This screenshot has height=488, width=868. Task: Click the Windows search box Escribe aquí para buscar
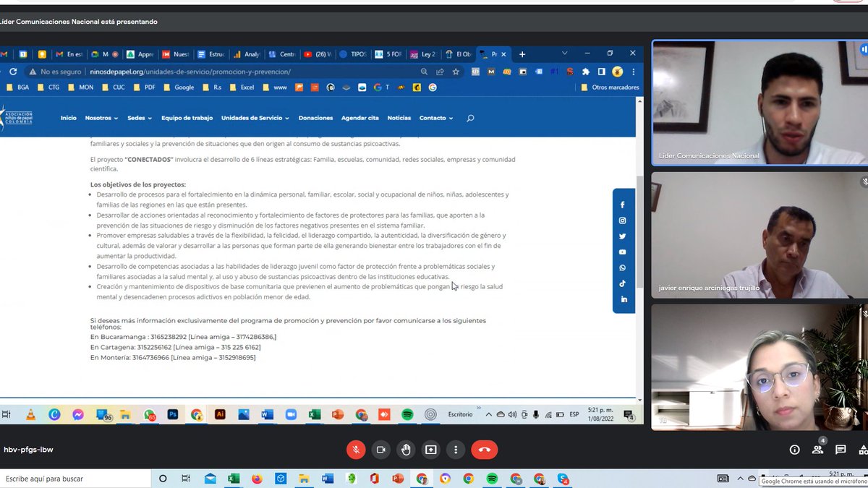pyautogui.click(x=76, y=479)
